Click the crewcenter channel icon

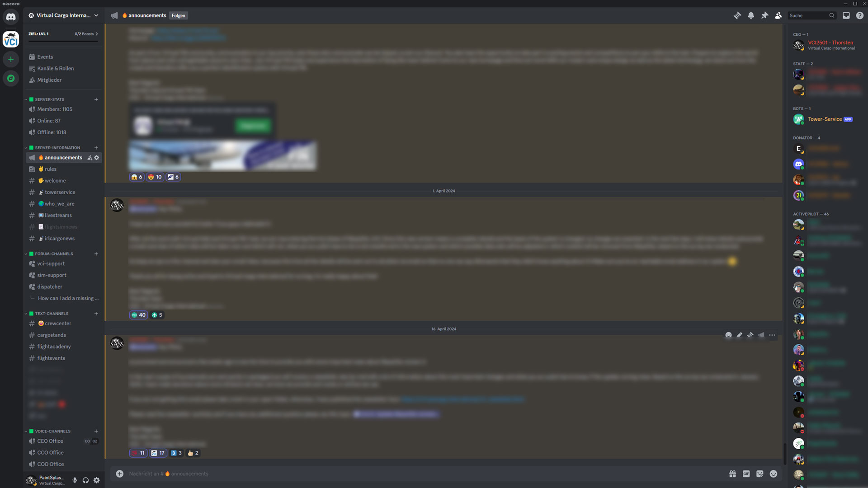point(41,324)
